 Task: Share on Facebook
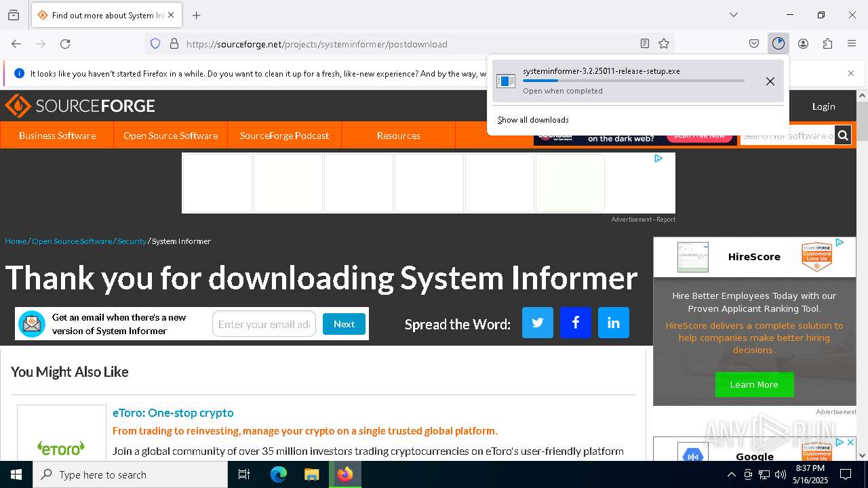click(576, 323)
